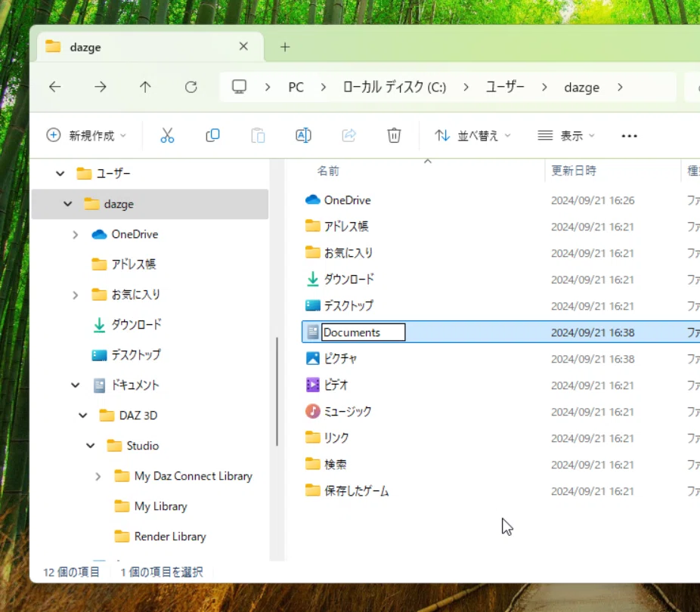Add a new tab with plus button
Screen dimensions: 700x612
point(285,47)
